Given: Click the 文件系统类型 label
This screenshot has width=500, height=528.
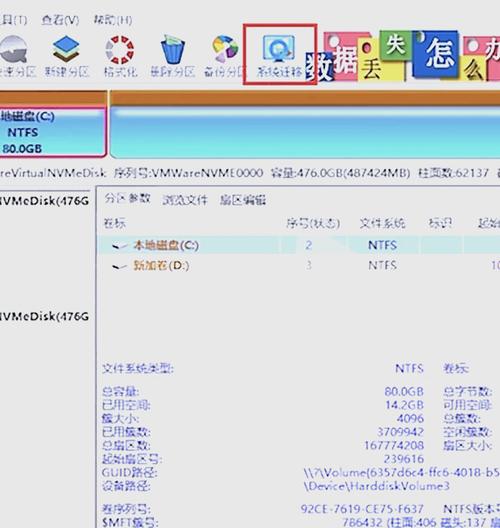Looking at the screenshot, I should click(x=137, y=368).
